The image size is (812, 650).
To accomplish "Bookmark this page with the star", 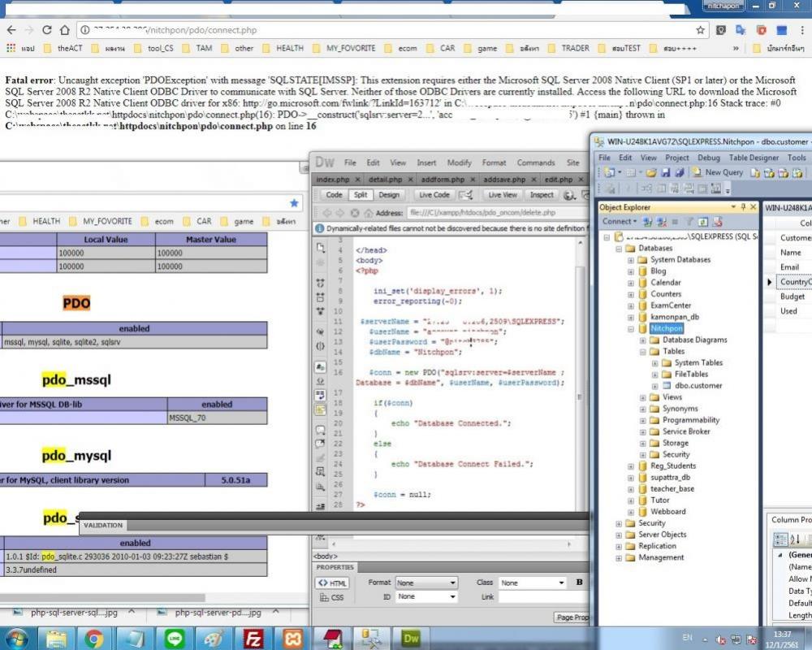I will coord(700,30).
